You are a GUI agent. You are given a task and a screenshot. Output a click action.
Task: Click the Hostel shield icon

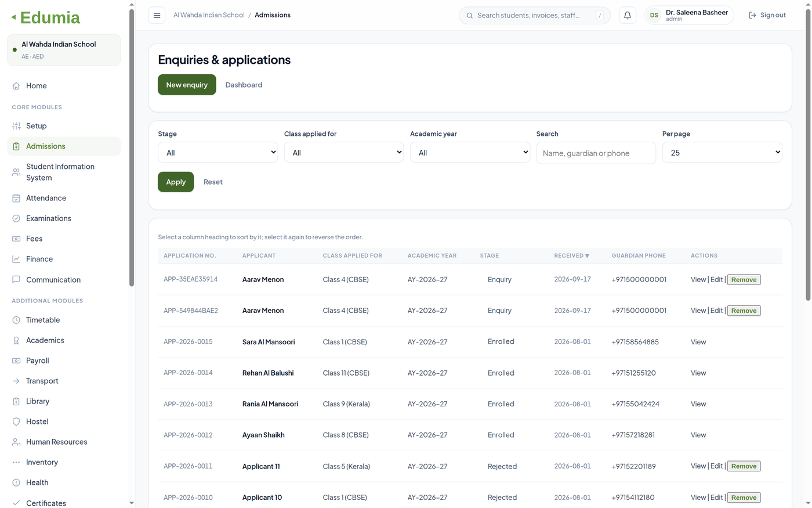pos(16,421)
